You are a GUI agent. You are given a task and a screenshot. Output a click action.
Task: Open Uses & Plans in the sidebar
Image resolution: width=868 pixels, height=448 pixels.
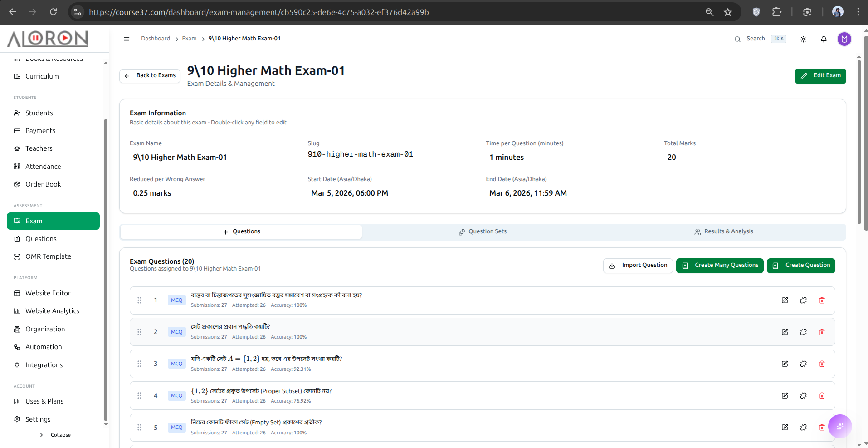coord(54,401)
